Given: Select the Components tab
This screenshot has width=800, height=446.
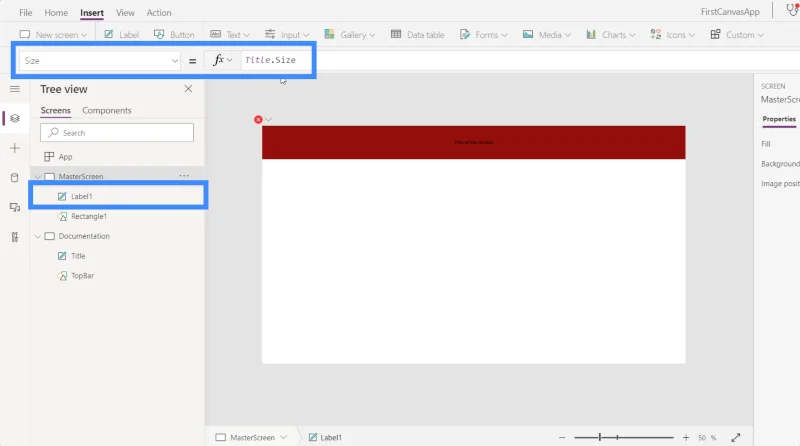Looking at the screenshot, I should tap(107, 110).
